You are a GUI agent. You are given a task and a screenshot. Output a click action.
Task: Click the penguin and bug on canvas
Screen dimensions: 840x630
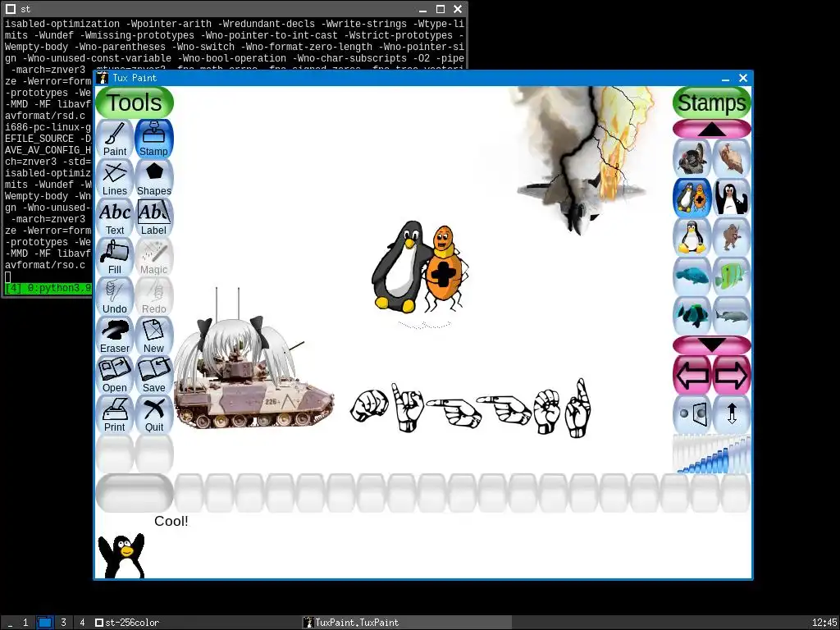pos(419,267)
